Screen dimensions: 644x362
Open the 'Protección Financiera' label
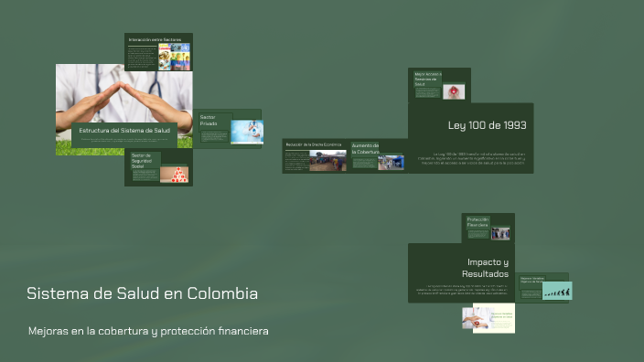click(478, 222)
